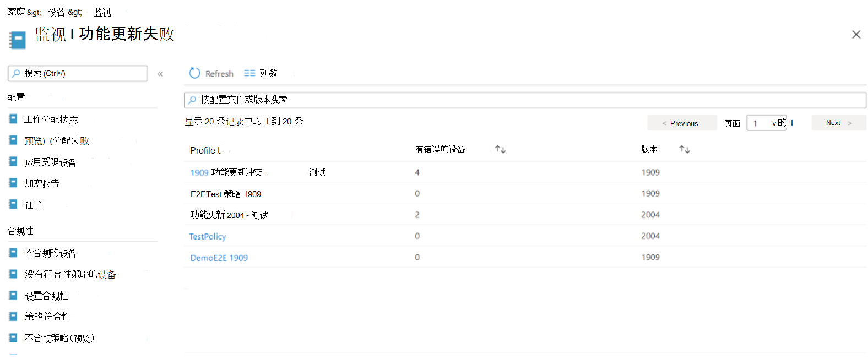
Task: Click the icon next to 没有符合性策略的设备
Action: (x=13, y=274)
